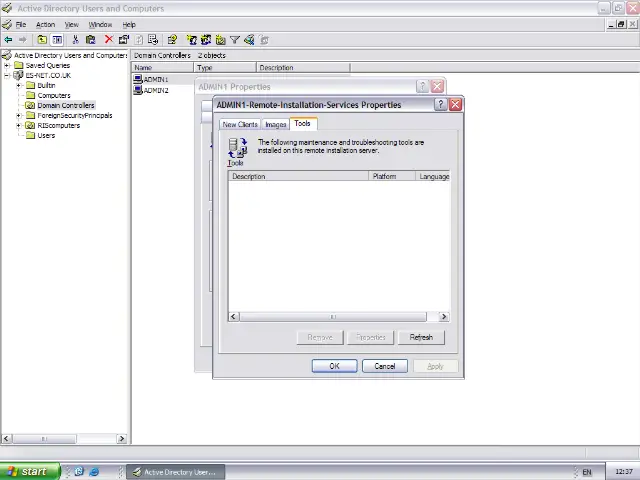Switch to the New Clients tab
640x480 pixels.
[240, 125]
